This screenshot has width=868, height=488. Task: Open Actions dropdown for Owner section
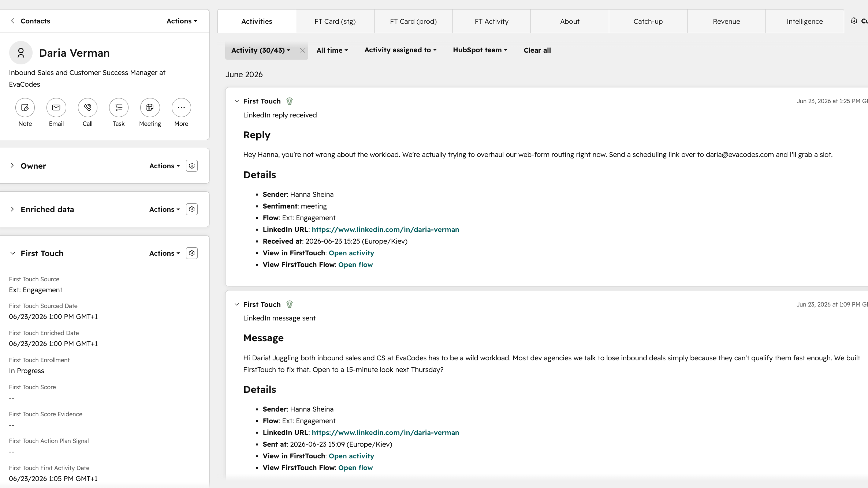pyautogui.click(x=165, y=166)
